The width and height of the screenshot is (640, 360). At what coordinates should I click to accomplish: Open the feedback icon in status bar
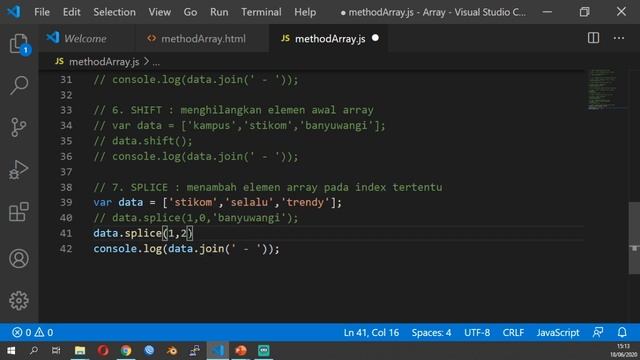pyautogui.click(x=598, y=332)
